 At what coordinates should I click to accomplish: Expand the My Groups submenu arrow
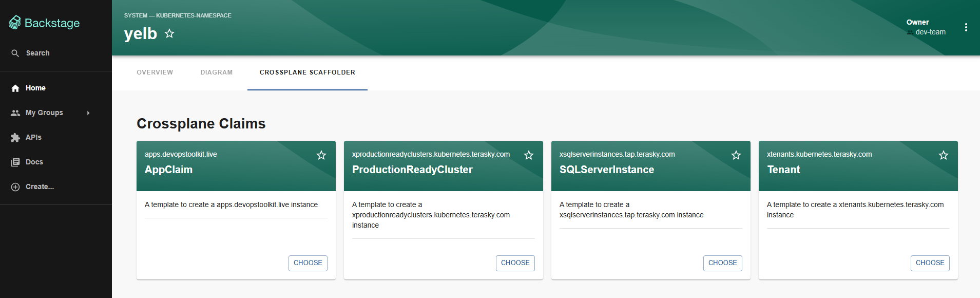tap(88, 113)
